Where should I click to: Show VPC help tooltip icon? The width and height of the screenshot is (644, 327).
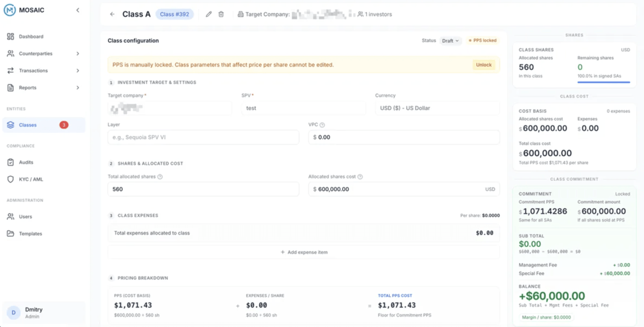tap(322, 125)
